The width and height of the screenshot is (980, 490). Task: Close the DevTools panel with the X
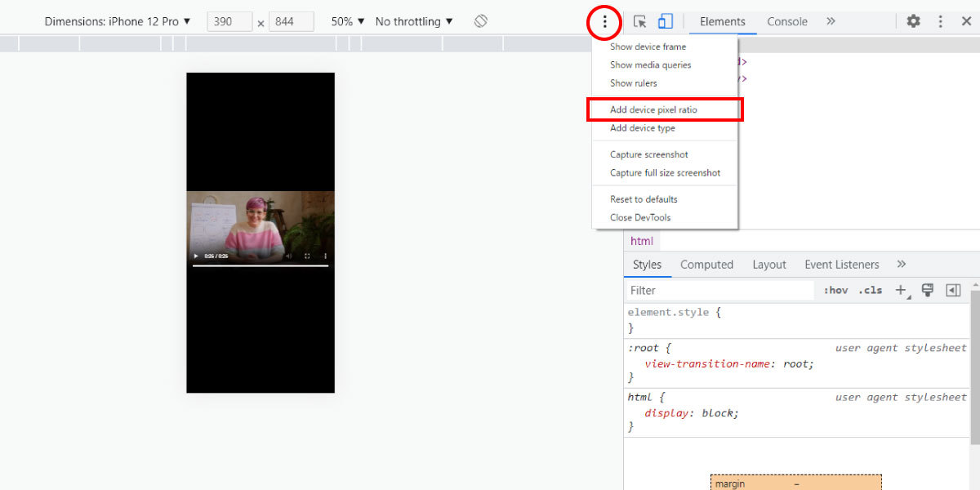[966, 21]
